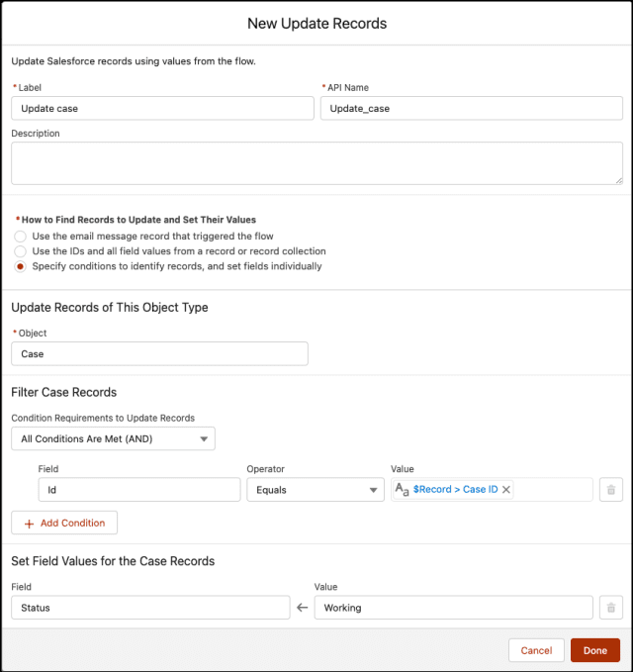The height and width of the screenshot is (672, 633).
Task: Remove the $Record > Case ID pill
Action: (x=506, y=490)
